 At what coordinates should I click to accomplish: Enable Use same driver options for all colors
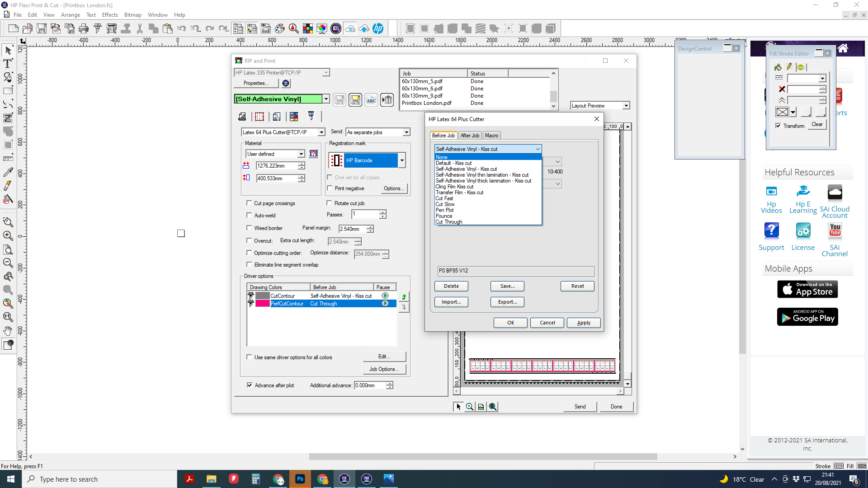click(x=249, y=357)
